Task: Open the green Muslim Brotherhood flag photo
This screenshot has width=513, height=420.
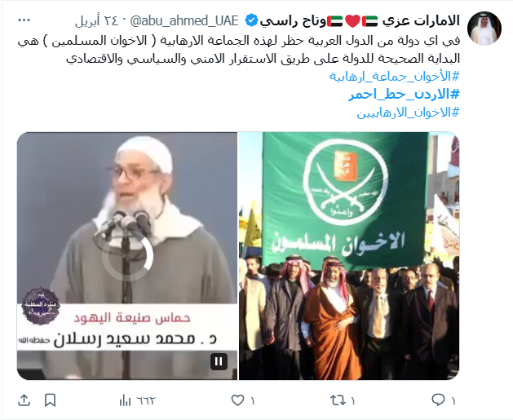Action: (349, 256)
